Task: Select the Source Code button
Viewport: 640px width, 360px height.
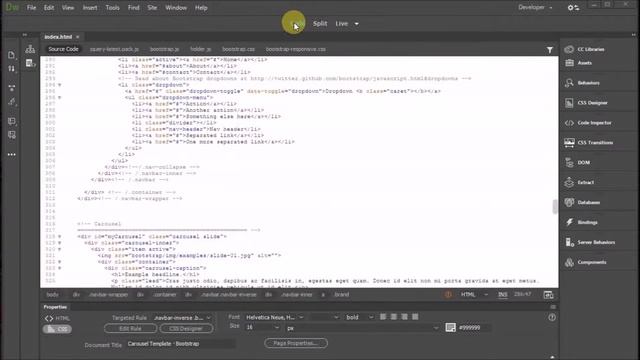Action: 63,49
